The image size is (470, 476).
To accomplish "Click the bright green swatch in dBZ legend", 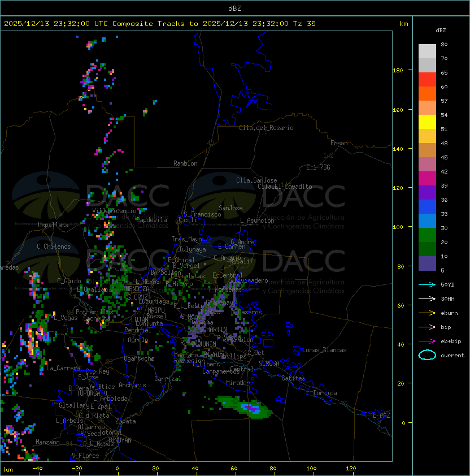I will tap(427, 235).
